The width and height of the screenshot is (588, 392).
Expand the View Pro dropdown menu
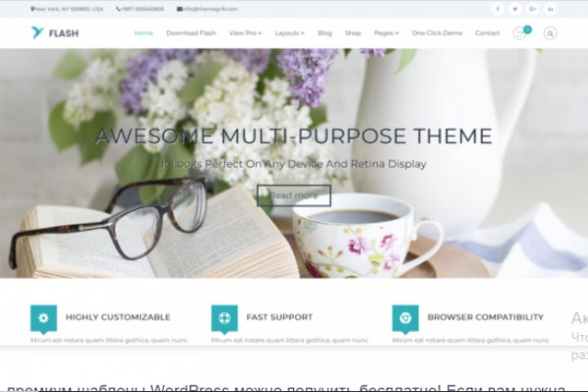click(245, 33)
